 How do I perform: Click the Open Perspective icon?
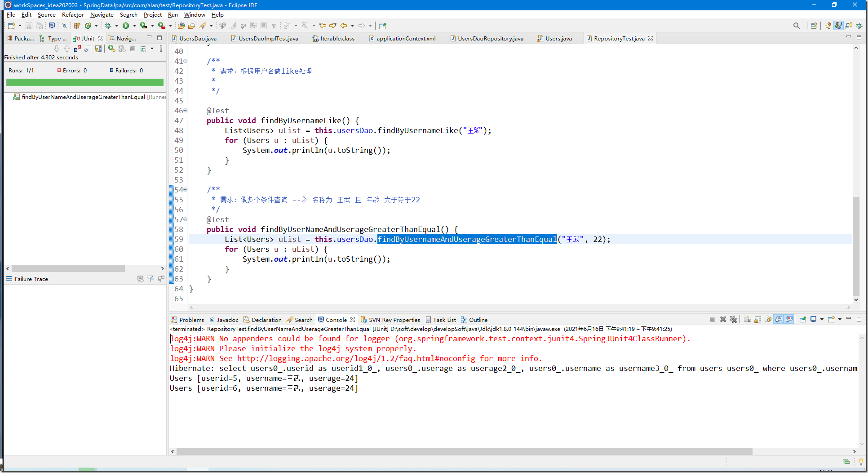coord(814,26)
